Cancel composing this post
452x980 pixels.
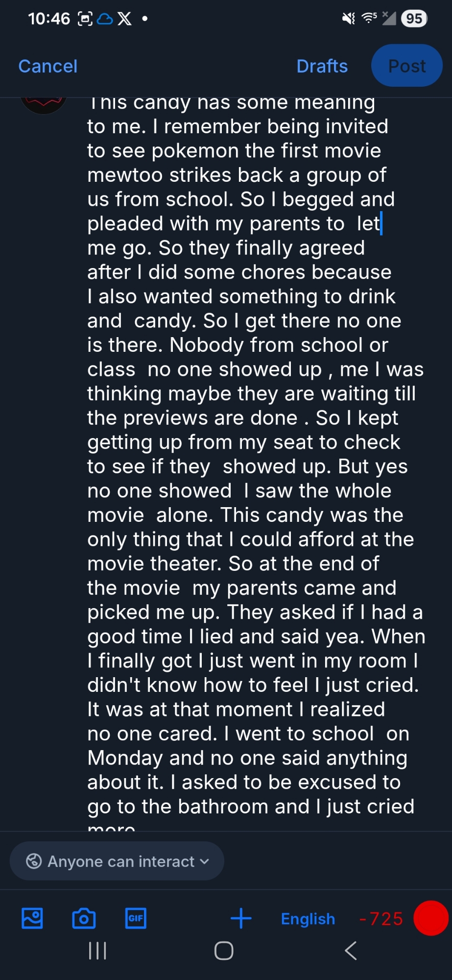click(x=48, y=66)
